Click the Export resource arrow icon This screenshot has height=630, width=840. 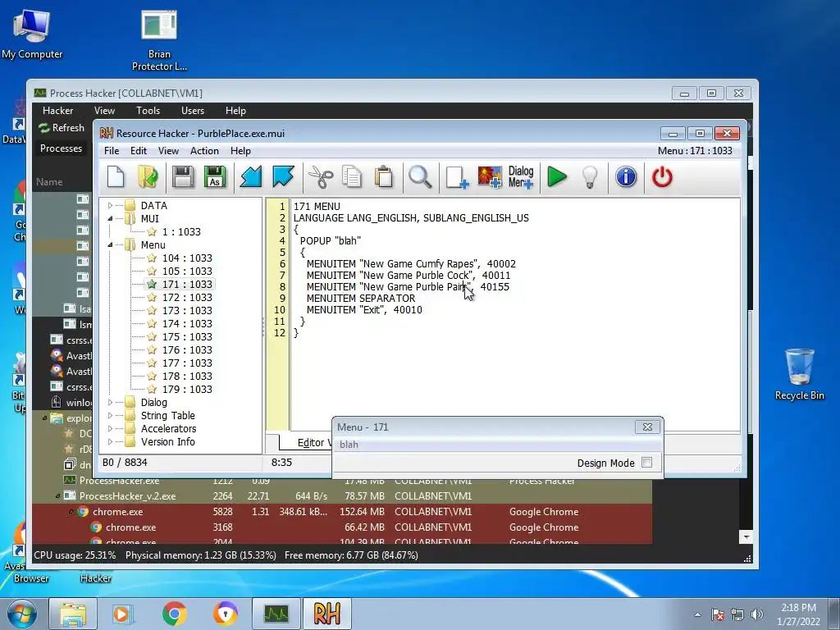click(x=283, y=177)
